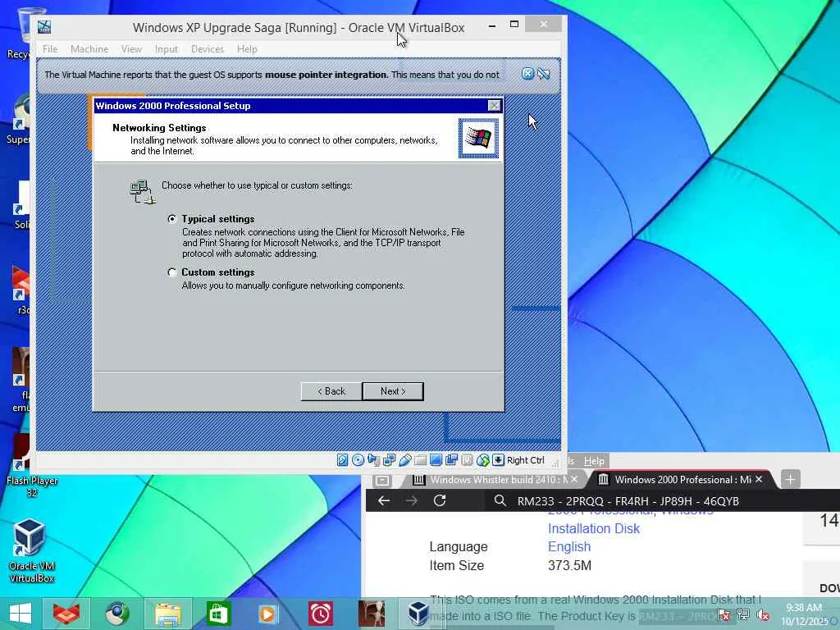Open a new browser tab
The image size is (840, 630).
(x=790, y=479)
